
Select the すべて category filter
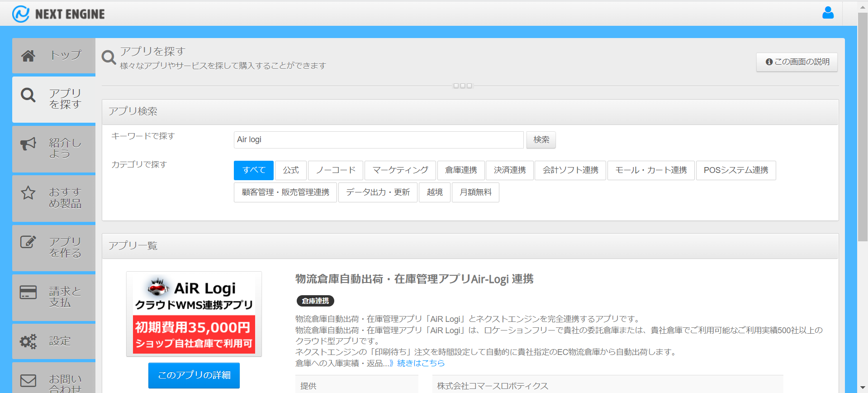253,170
